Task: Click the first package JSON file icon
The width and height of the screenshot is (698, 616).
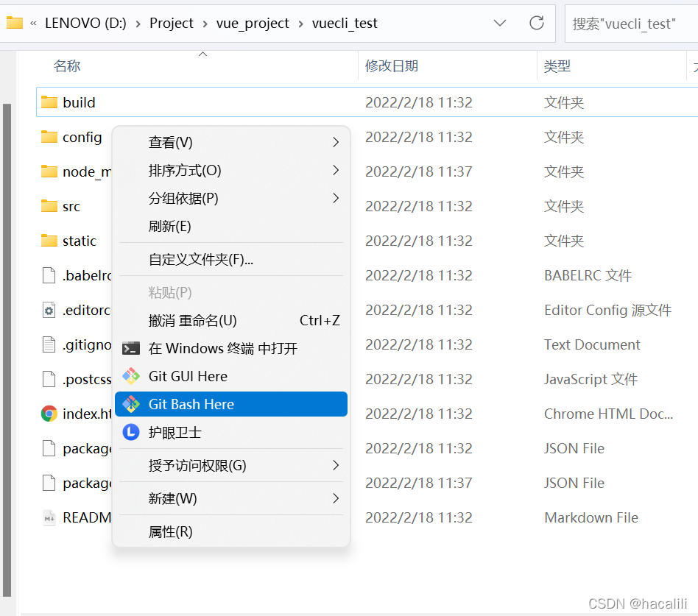Action: click(x=49, y=448)
